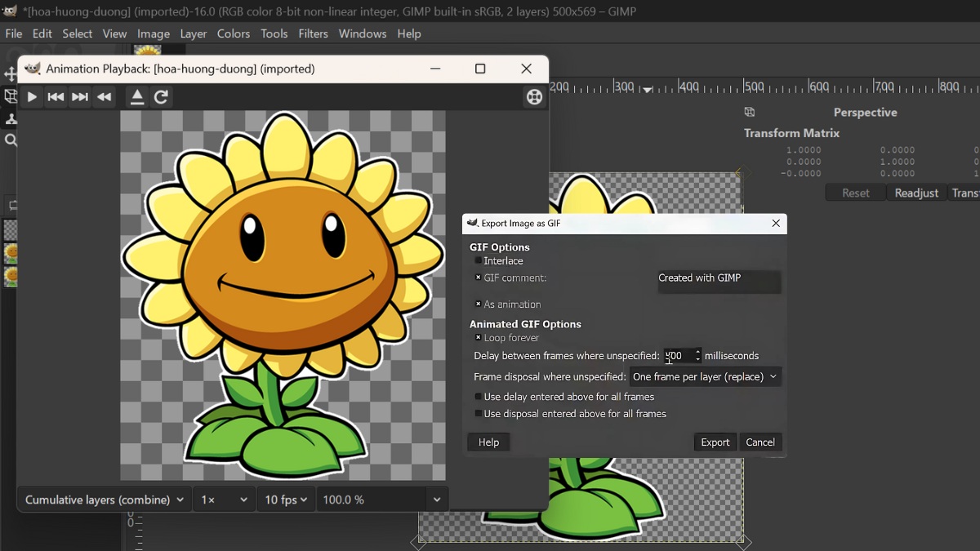
Task: Click Help button in Export dialog
Action: click(x=489, y=442)
